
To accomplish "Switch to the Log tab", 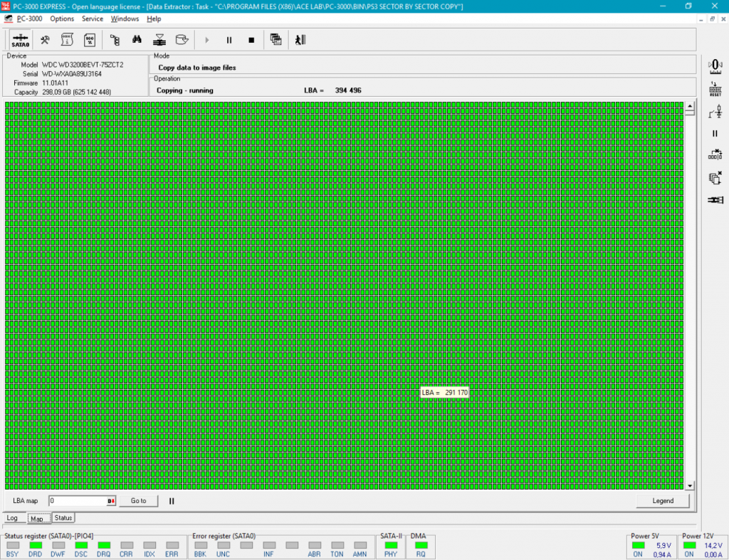I will [x=12, y=518].
